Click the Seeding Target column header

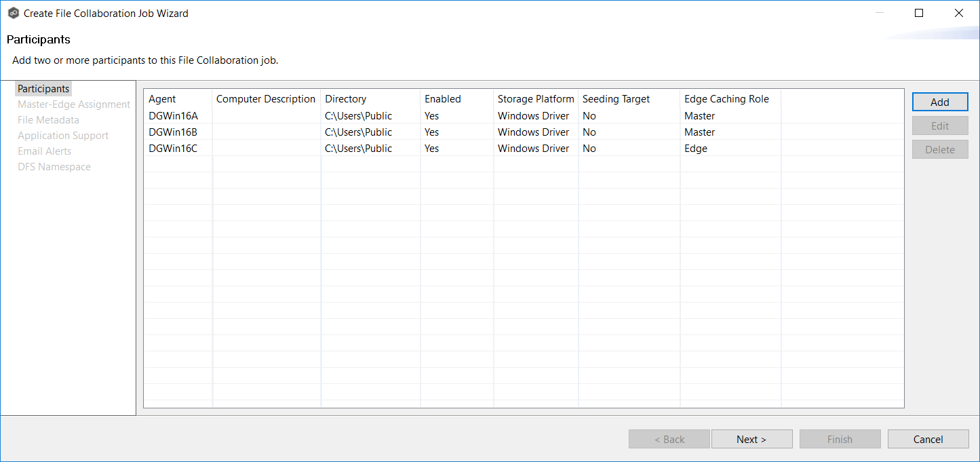click(616, 99)
